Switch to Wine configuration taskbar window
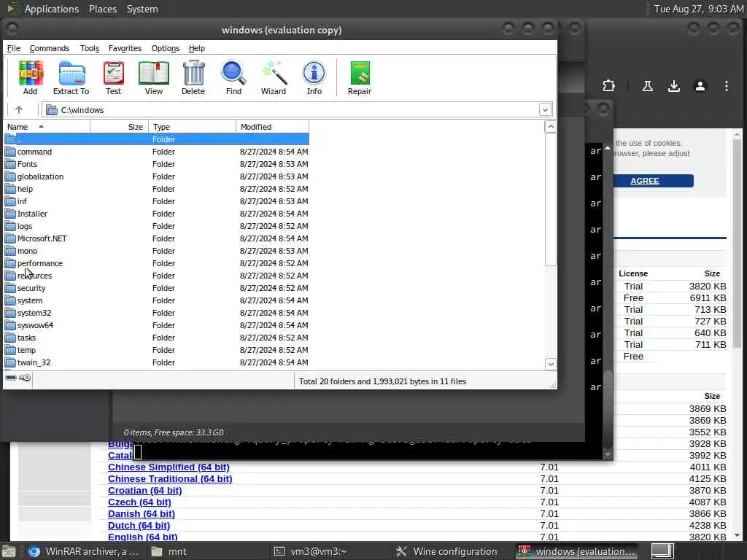747x560 pixels. tap(447, 551)
